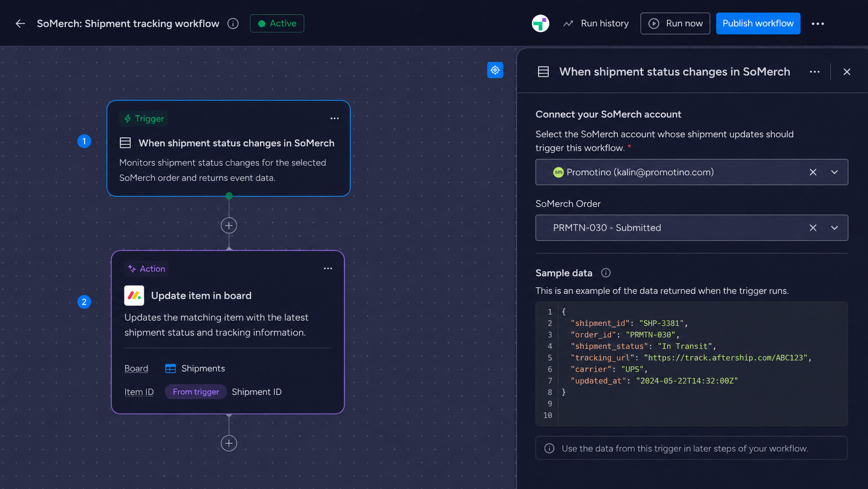Click the monday app icon in action card
Screen dimensions: 868x489
pyautogui.click(x=134, y=296)
